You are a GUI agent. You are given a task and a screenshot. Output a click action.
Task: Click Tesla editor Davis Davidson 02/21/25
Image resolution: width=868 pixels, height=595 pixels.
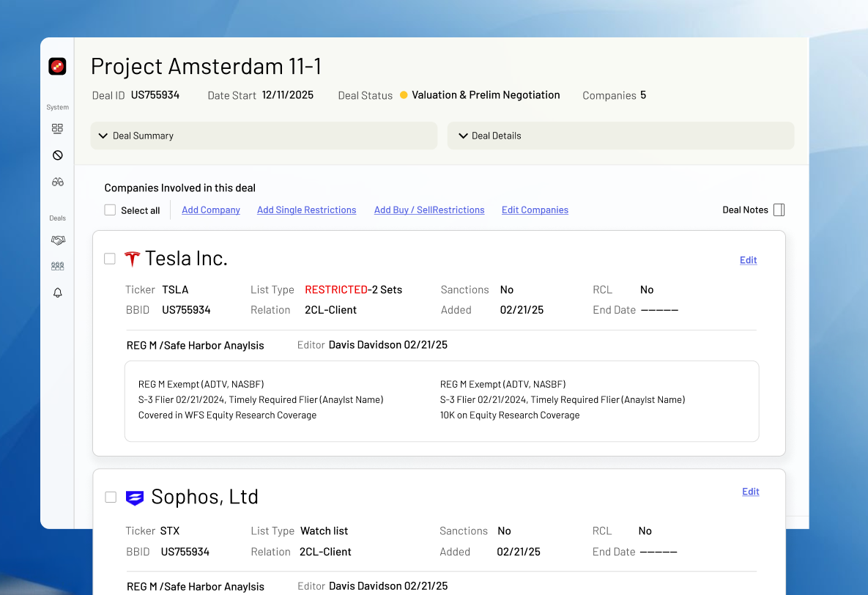tap(387, 344)
